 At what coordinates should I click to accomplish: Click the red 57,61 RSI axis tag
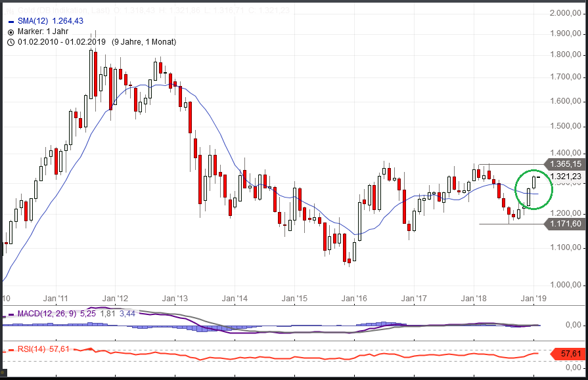(568, 354)
